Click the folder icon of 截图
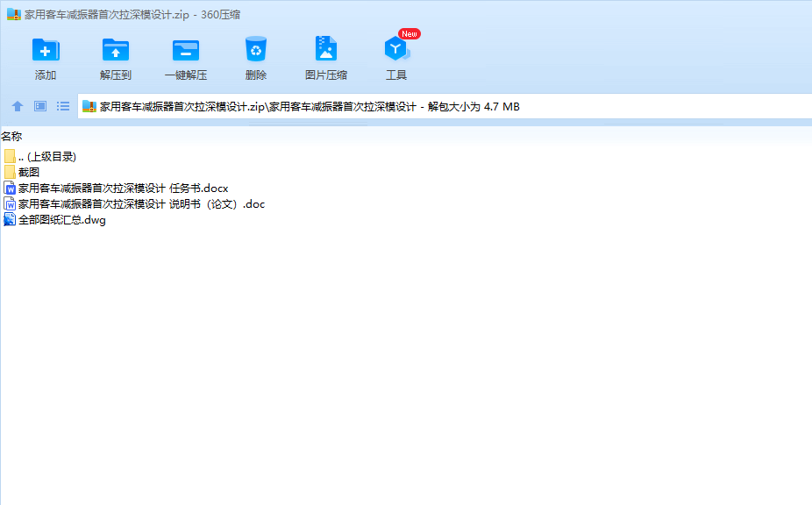812x505 pixels. tap(10, 172)
